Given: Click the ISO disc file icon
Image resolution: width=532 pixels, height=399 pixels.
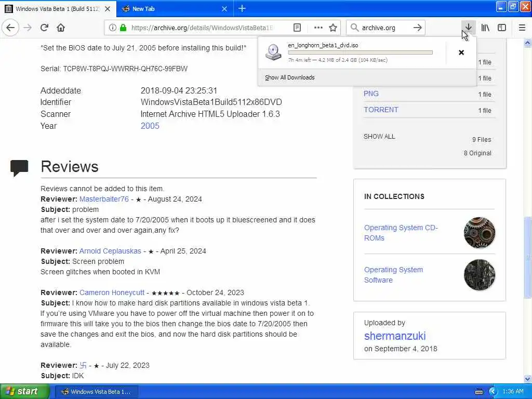Looking at the screenshot, I should (x=273, y=52).
